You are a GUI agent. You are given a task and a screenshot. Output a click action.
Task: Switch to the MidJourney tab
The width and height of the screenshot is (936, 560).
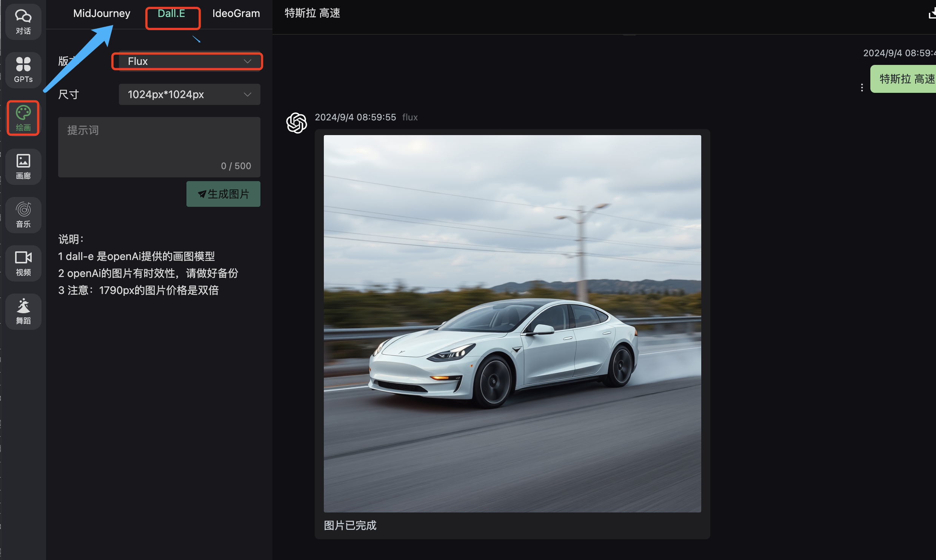coord(102,14)
